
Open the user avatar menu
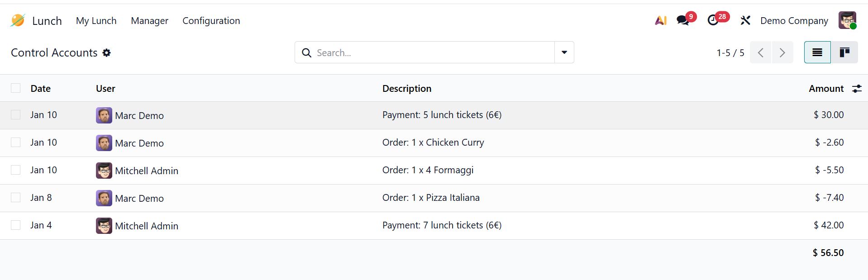click(x=847, y=20)
